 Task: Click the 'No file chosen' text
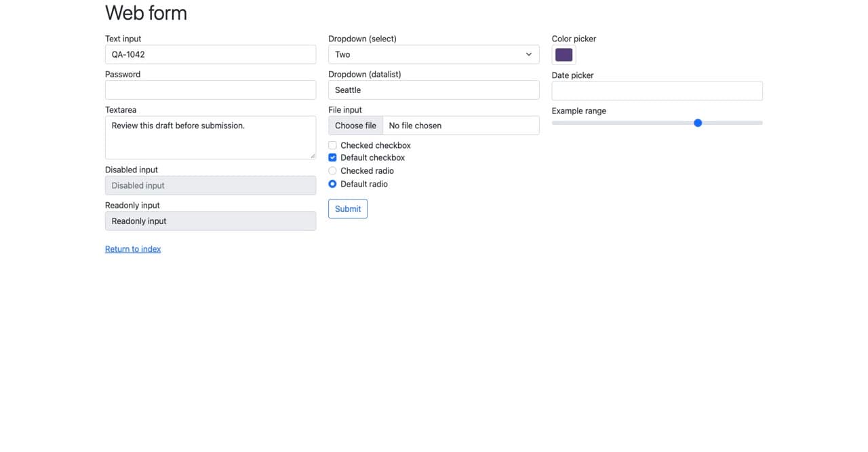tap(415, 126)
